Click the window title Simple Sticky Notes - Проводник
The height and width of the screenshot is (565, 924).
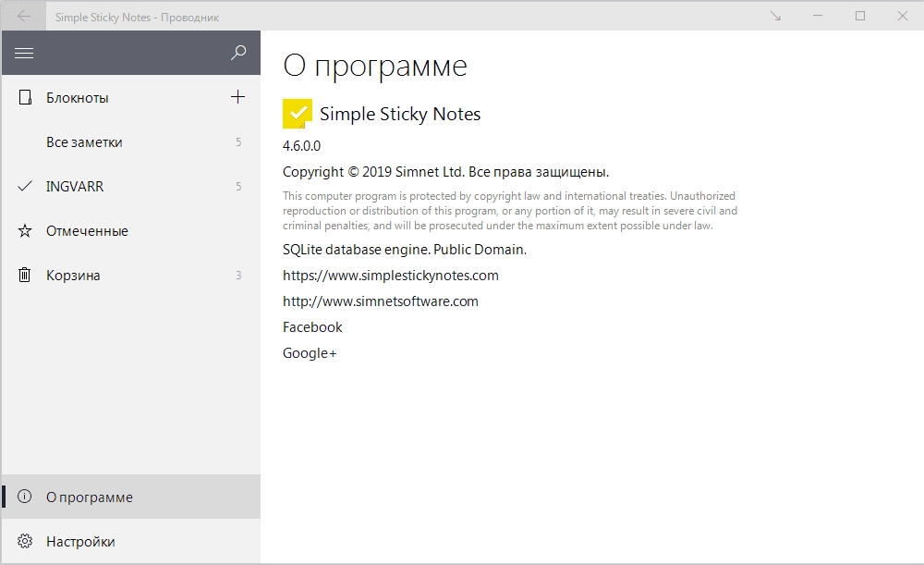138,17
